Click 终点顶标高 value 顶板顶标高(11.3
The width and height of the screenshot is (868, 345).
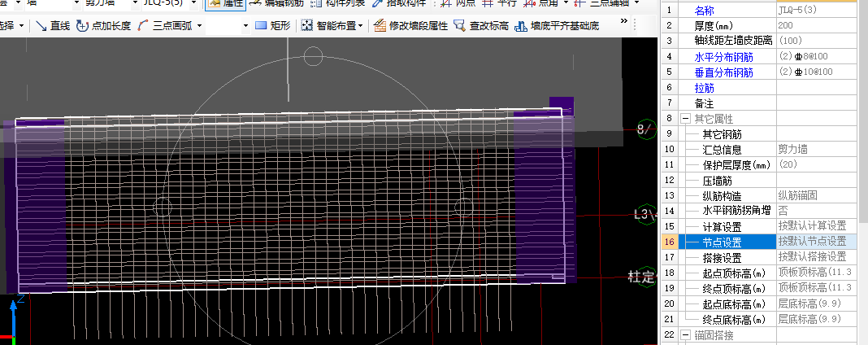(x=815, y=289)
